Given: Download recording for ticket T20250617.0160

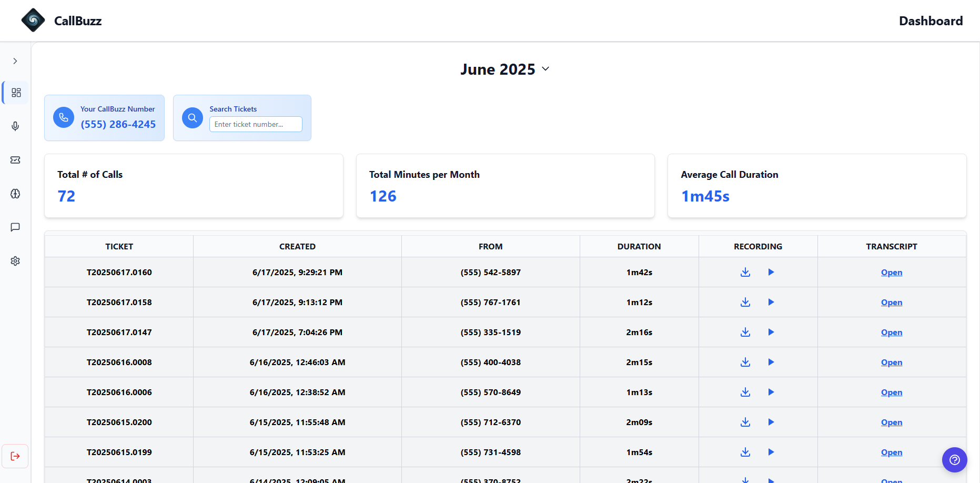Looking at the screenshot, I should [x=745, y=272].
